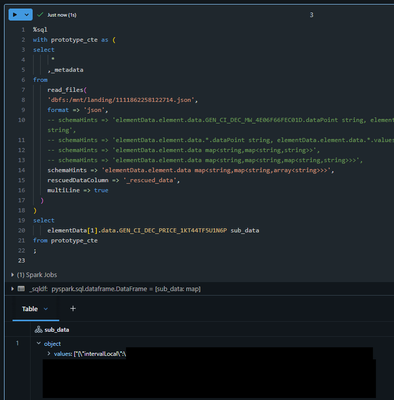Click the 'select' keyword on line 19
Viewport: 394px width, 400px height.
[44, 220]
